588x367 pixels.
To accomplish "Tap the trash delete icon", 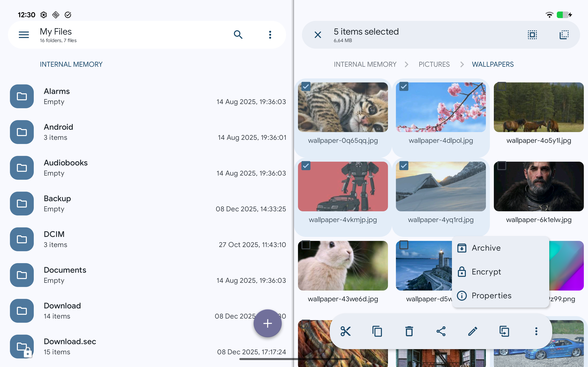I will pos(409,331).
